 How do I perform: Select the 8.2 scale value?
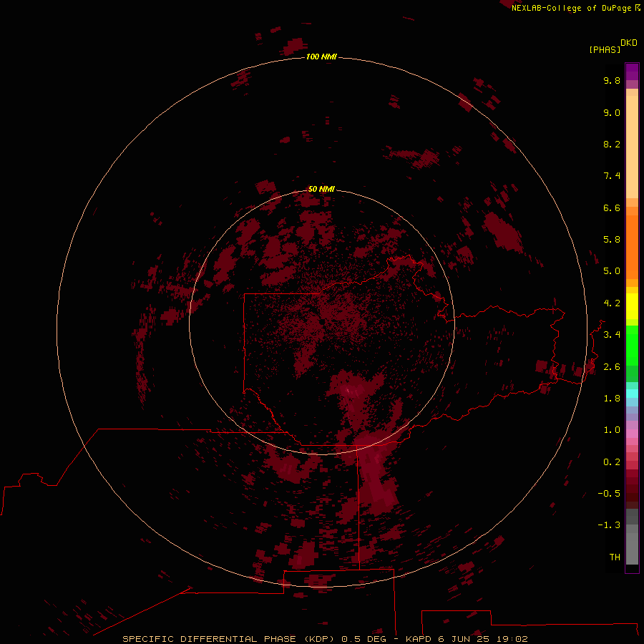click(612, 144)
